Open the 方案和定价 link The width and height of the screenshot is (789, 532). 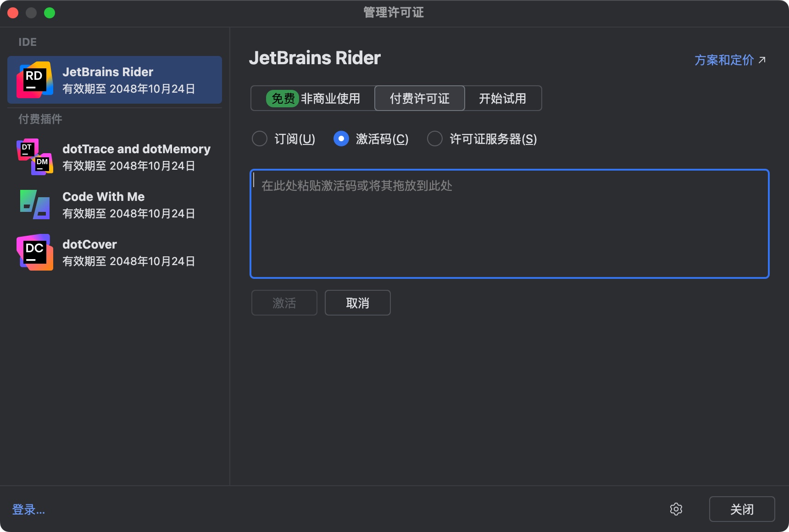point(724,60)
